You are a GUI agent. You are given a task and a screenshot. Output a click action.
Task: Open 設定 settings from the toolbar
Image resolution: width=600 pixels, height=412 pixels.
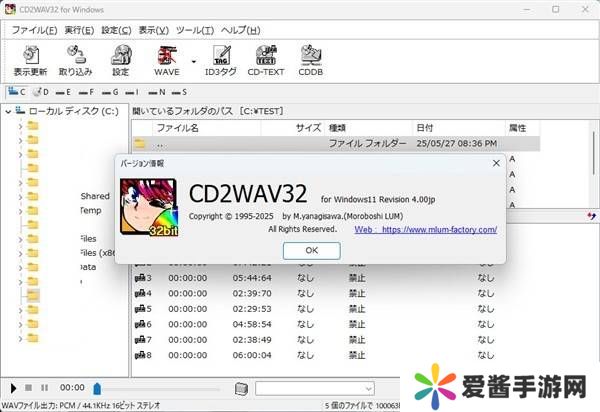[x=120, y=56]
